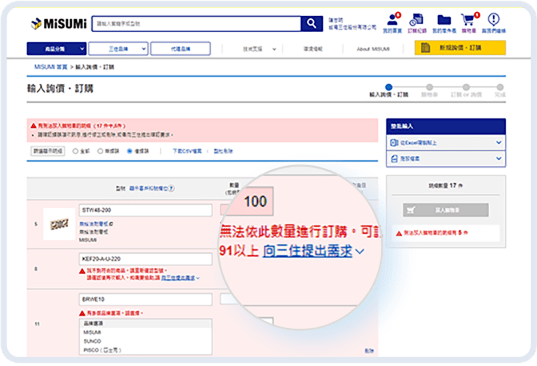This screenshot has height=366, width=537.
Task: Click the help question mark icon in table header
Action: tap(172, 188)
